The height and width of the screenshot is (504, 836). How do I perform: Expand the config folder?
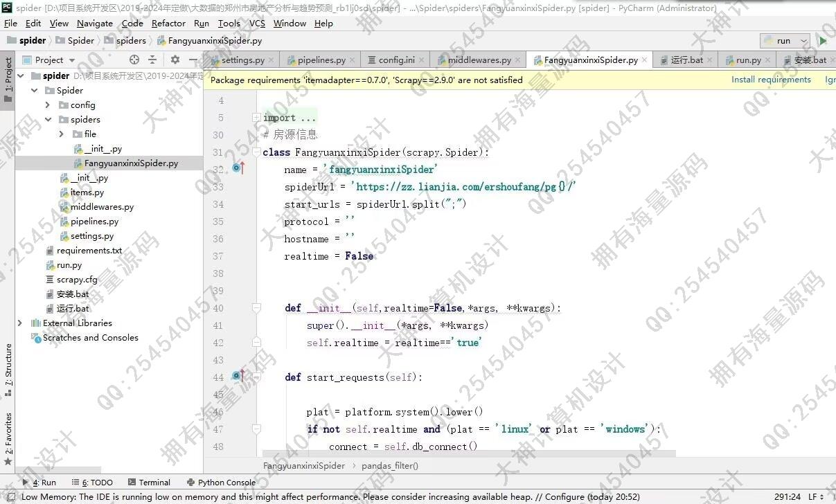[x=47, y=105]
